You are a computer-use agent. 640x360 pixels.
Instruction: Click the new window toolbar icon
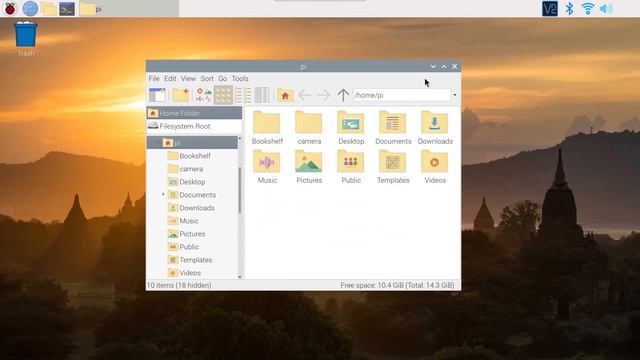(x=158, y=95)
